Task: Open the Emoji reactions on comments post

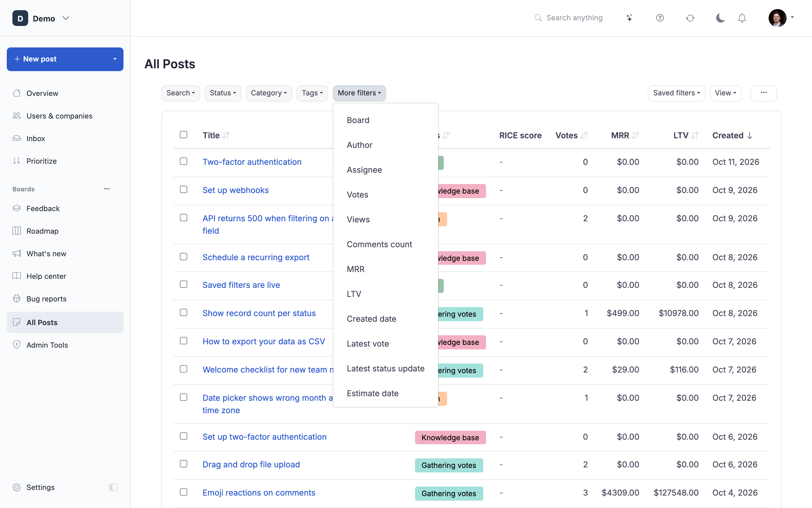Action: [259, 492]
